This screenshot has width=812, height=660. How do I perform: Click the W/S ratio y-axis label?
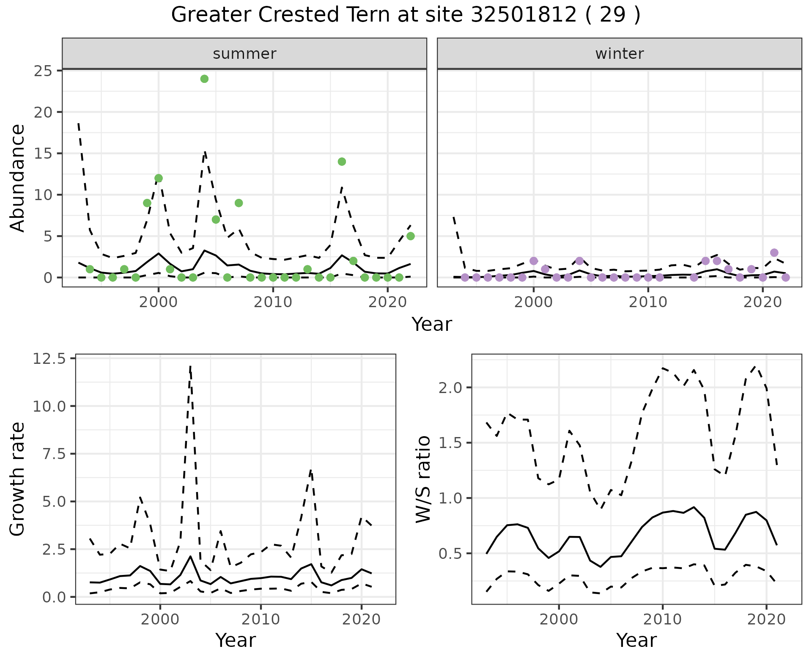click(x=423, y=479)
